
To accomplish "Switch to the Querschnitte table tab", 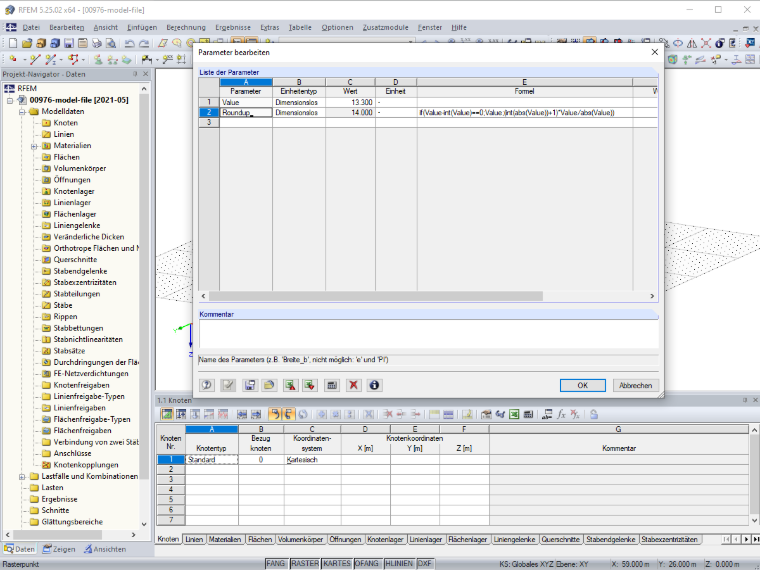I will 561,539.
